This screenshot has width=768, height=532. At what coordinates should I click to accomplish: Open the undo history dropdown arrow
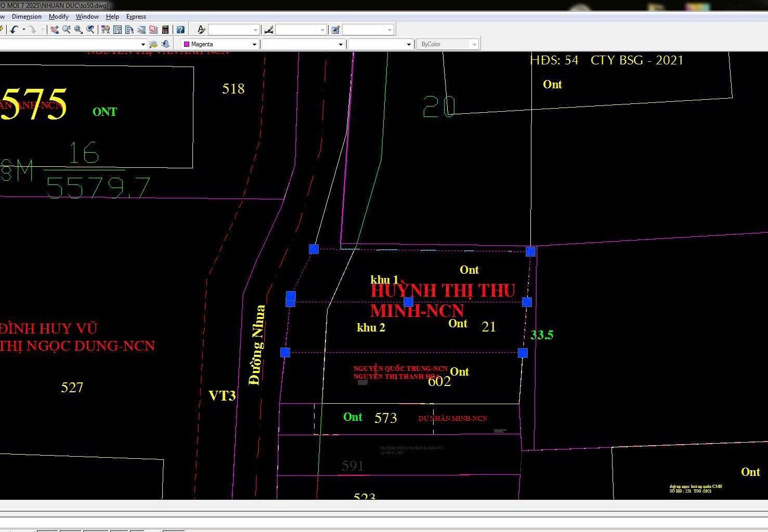pyautogui.click(x=24, y=30)
